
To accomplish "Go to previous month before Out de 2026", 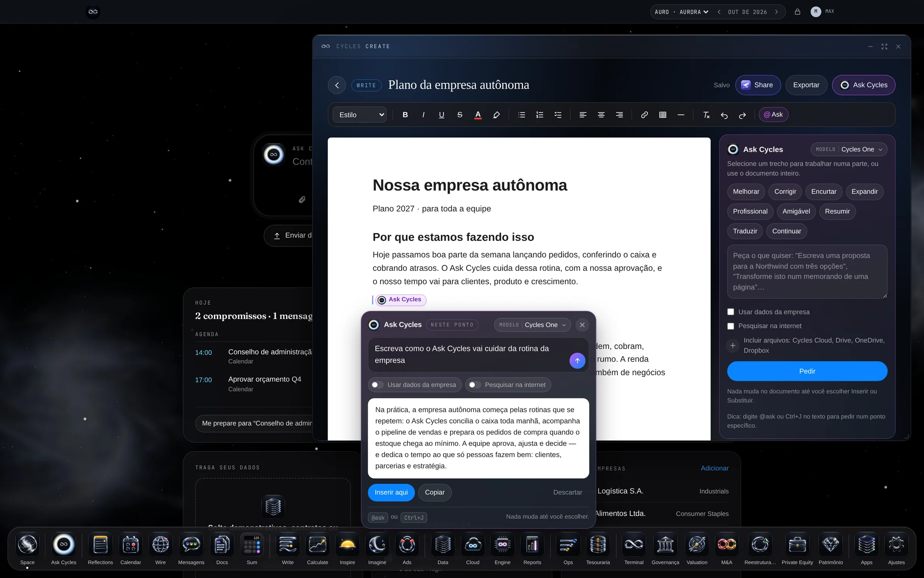I will 719,12.
